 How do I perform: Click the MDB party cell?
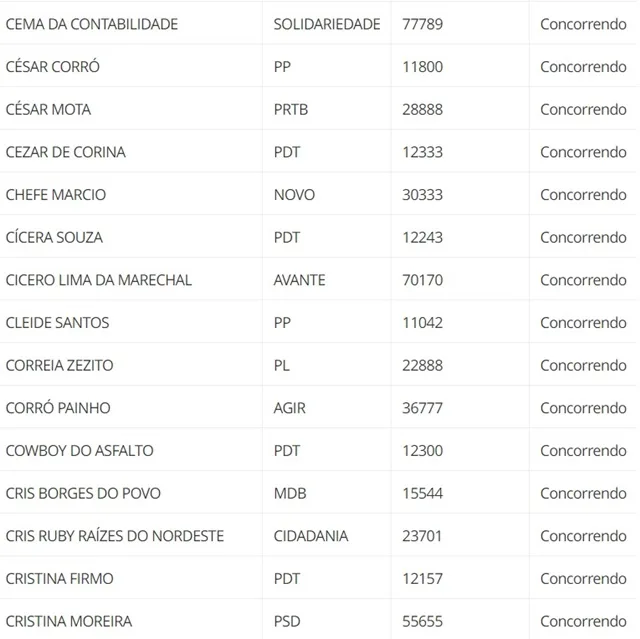290,493
